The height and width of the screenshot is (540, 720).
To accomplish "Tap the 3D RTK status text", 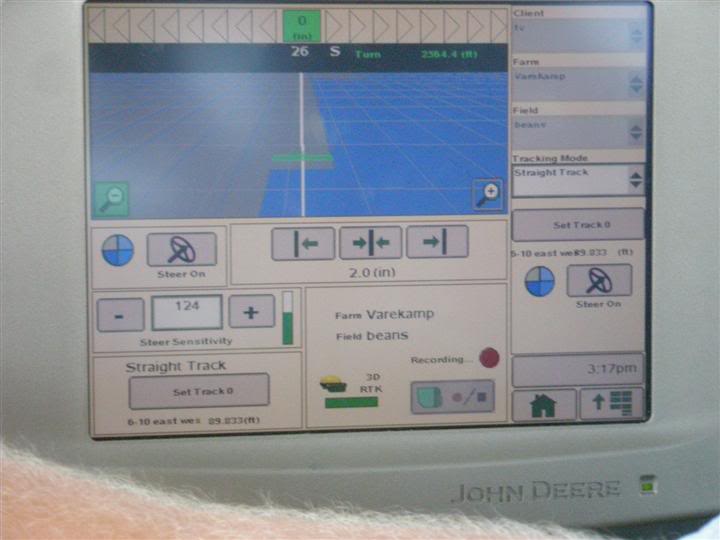I will (x=371, y=383).
